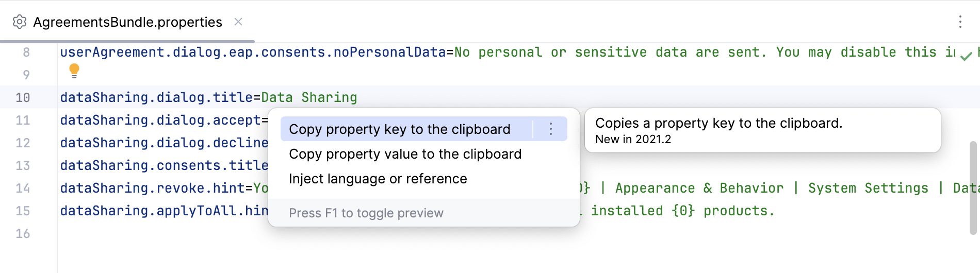
Task: Choose Copy property value to the clipboard
Action: [405, 154]
